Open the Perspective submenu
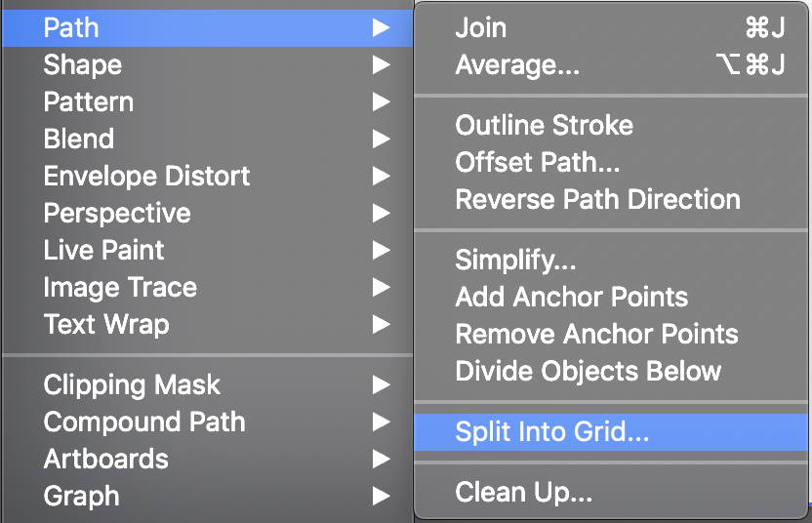 (117, 214)
